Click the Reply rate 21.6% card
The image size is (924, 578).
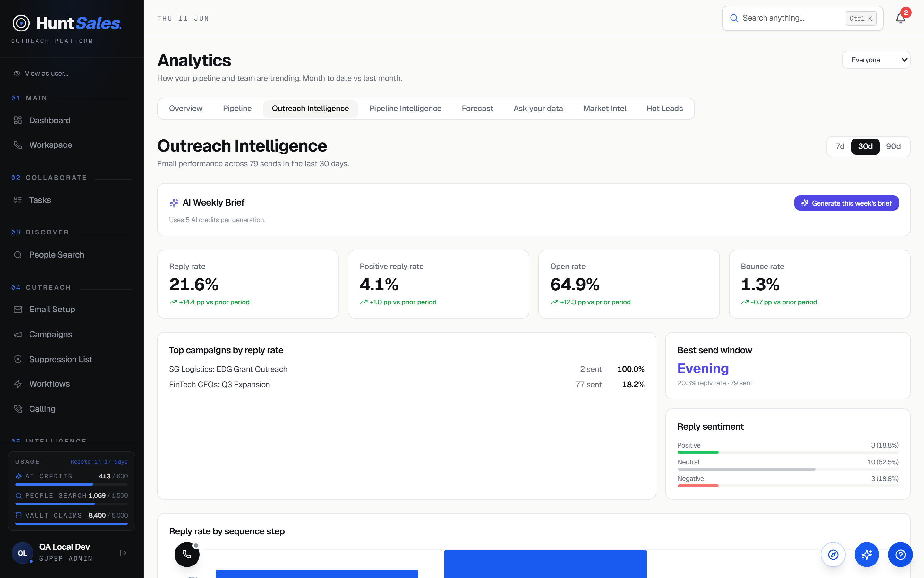tap(248, 284)
